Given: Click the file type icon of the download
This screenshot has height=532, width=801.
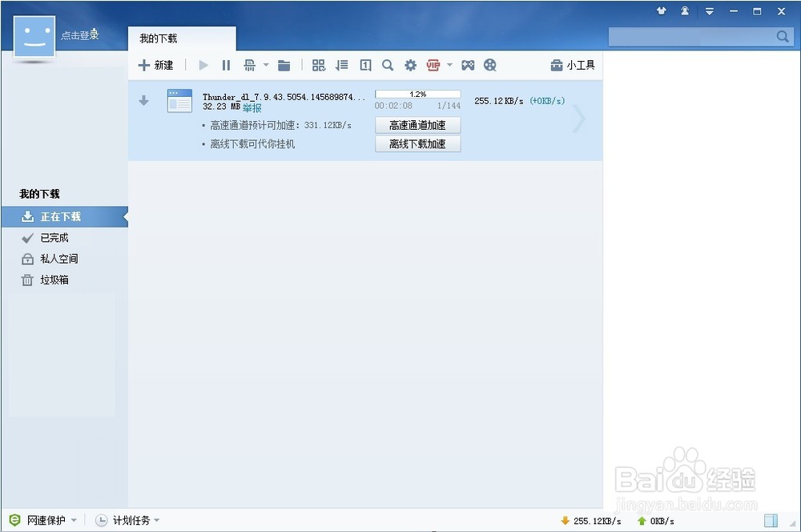Looking at the screenshot, I should click(x=179, y=101).
